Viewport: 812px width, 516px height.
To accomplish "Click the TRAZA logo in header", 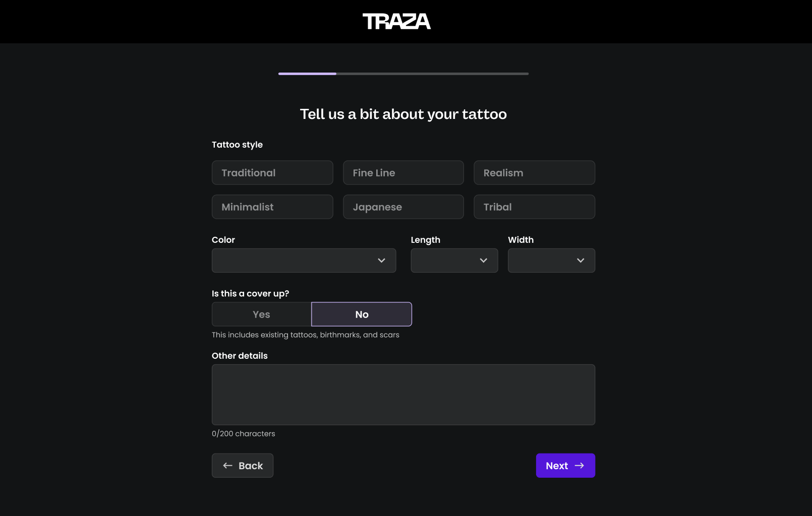I will pos(396,22).
